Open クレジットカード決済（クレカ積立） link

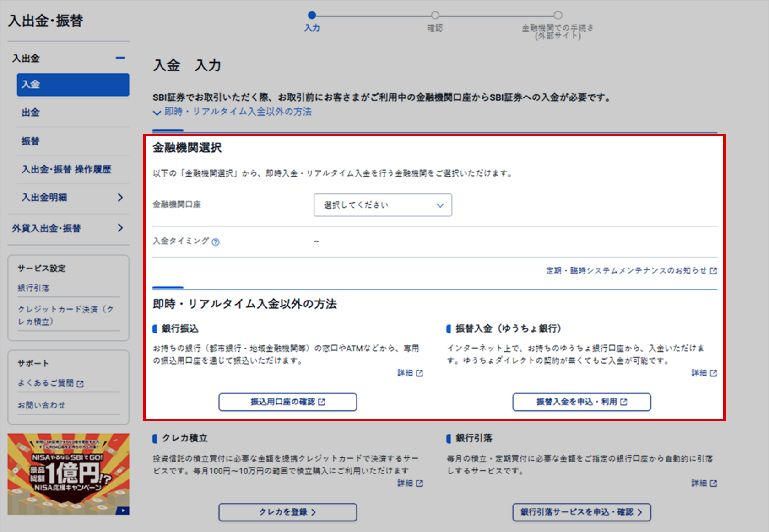(x=65, y=316)
